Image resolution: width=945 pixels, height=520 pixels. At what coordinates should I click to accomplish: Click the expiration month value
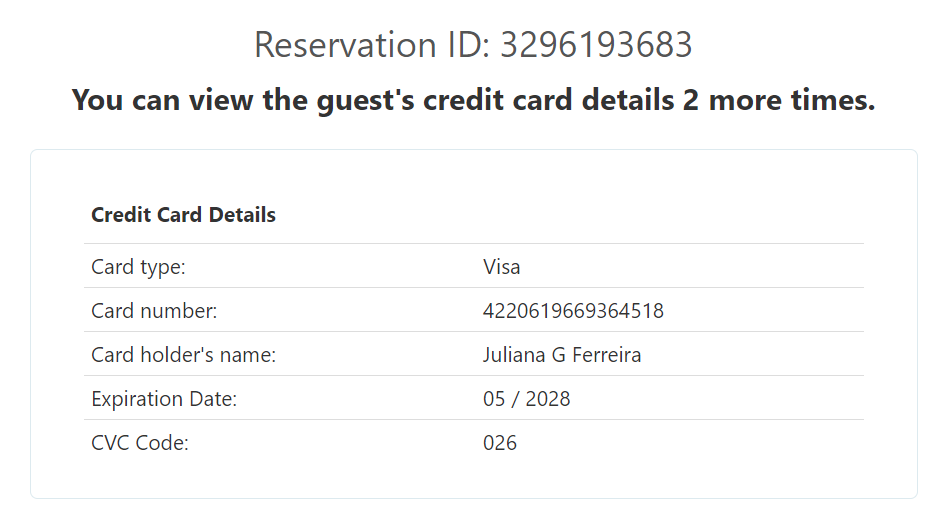pos(494,400)
